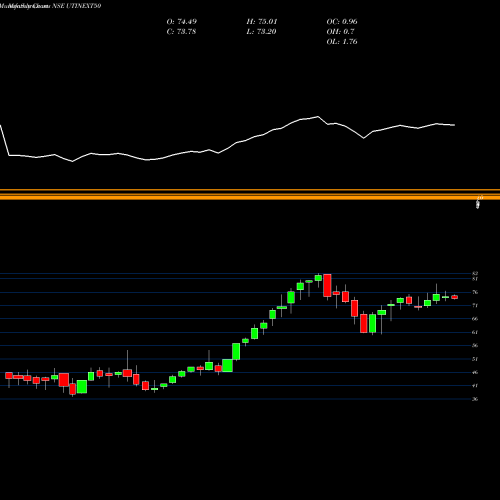Image resolution: width=500 pixels, height=500 pixels.
Task: Click the OL: 1.76 reading
Action: (342, 42)
